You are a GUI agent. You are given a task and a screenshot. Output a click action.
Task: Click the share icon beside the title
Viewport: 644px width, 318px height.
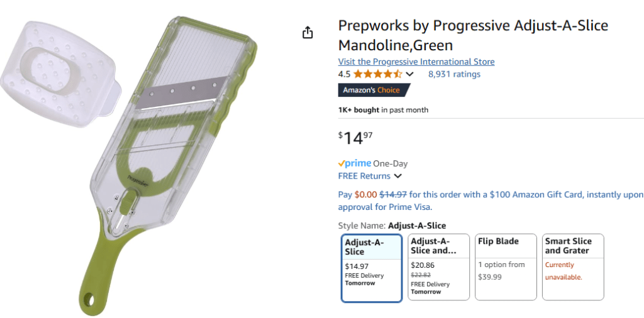click(x=308, y=33)
